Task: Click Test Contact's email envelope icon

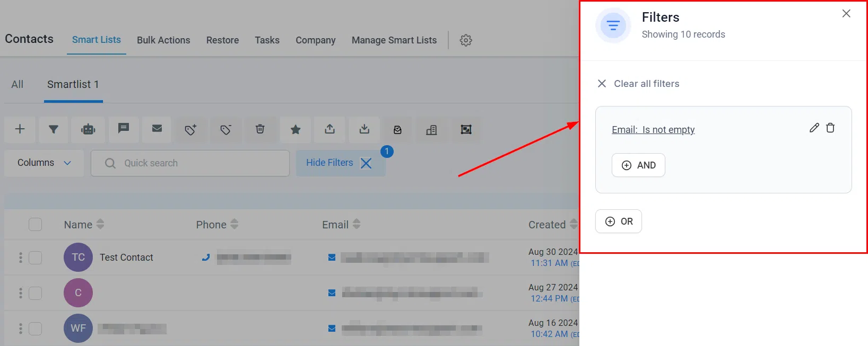Action: [332, 258]
